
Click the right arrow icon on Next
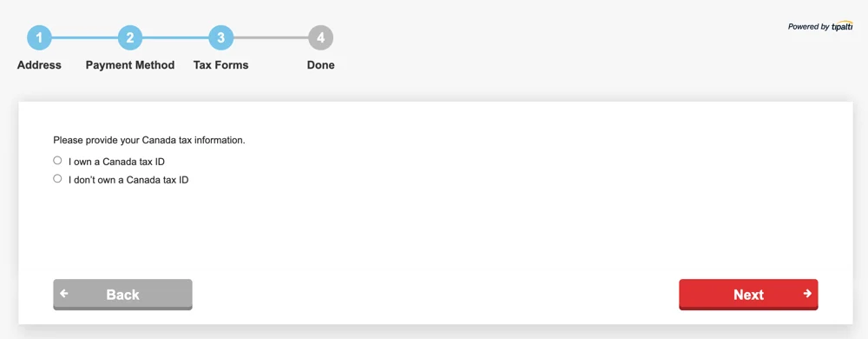807,294
